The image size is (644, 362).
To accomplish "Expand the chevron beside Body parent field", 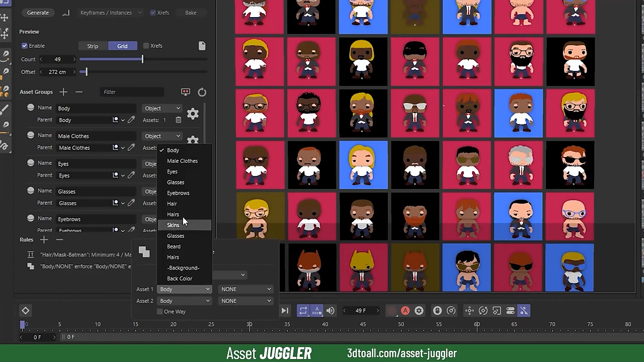I will click(123, 120).
